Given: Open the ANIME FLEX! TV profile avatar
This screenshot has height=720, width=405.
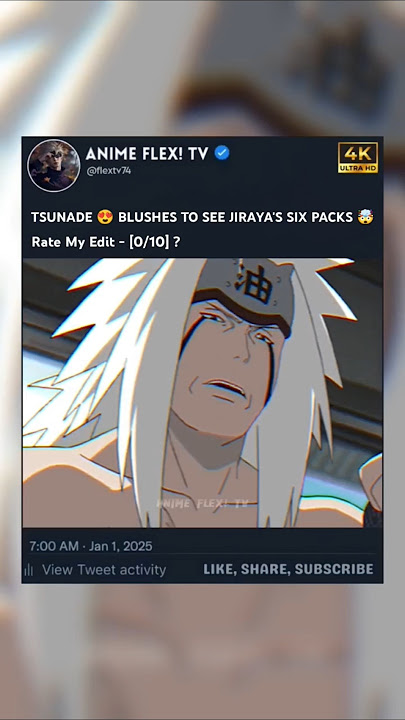Looking at the screenshot, I should pos(54,166).
